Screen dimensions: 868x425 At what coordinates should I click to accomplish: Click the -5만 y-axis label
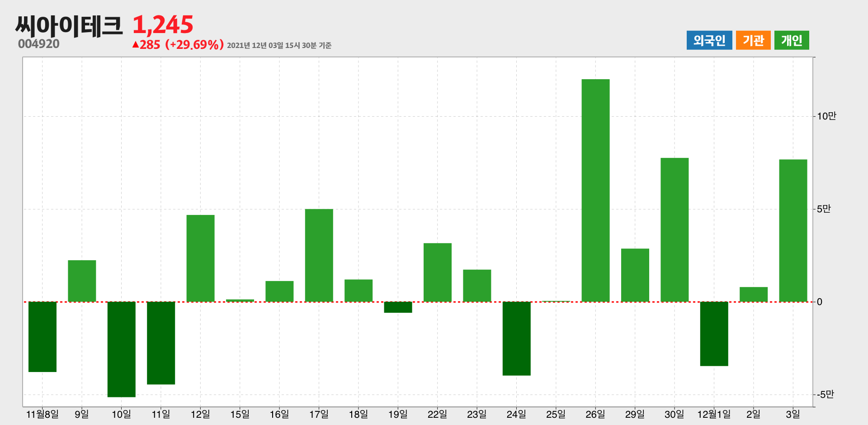[x=825, y=395]
